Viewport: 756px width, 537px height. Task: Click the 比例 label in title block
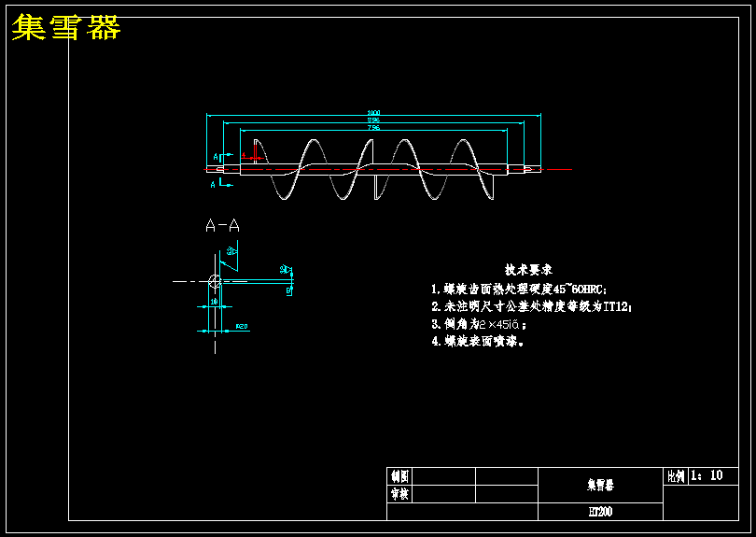pyautogui.click(x=676, y=476)
